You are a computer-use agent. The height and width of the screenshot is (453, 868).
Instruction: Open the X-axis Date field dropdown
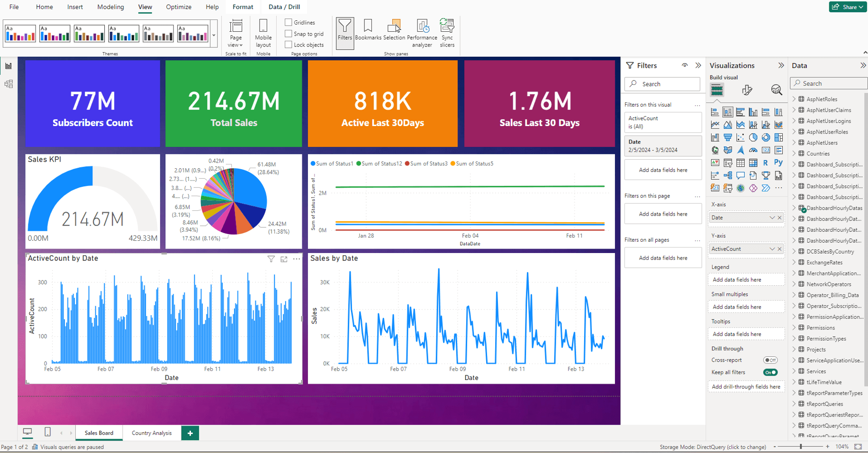(x=773, y=217)
